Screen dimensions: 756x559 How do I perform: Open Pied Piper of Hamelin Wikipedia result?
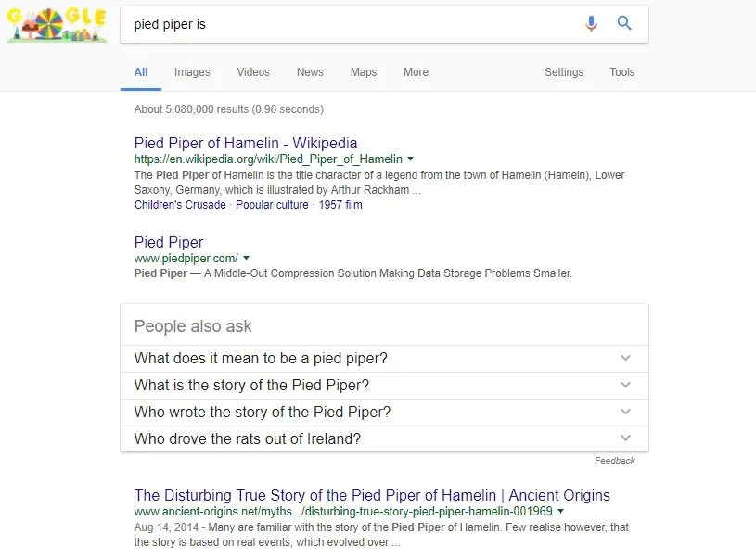tap(246, 143)
